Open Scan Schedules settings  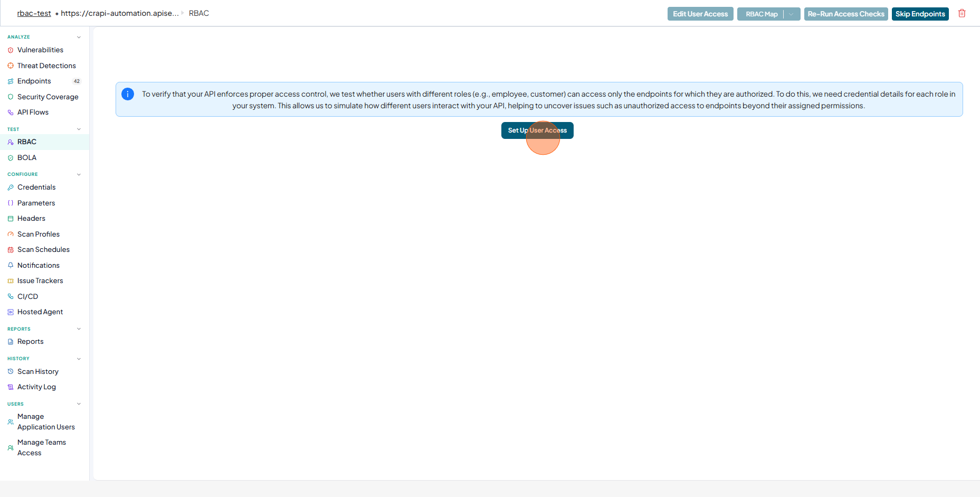(x=44, y=250)
